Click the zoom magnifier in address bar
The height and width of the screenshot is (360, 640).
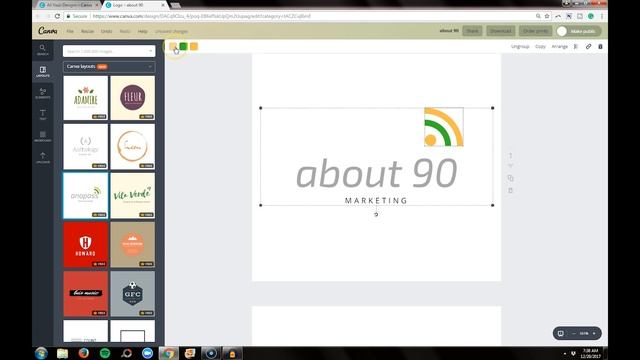click(x=538, y=16)
